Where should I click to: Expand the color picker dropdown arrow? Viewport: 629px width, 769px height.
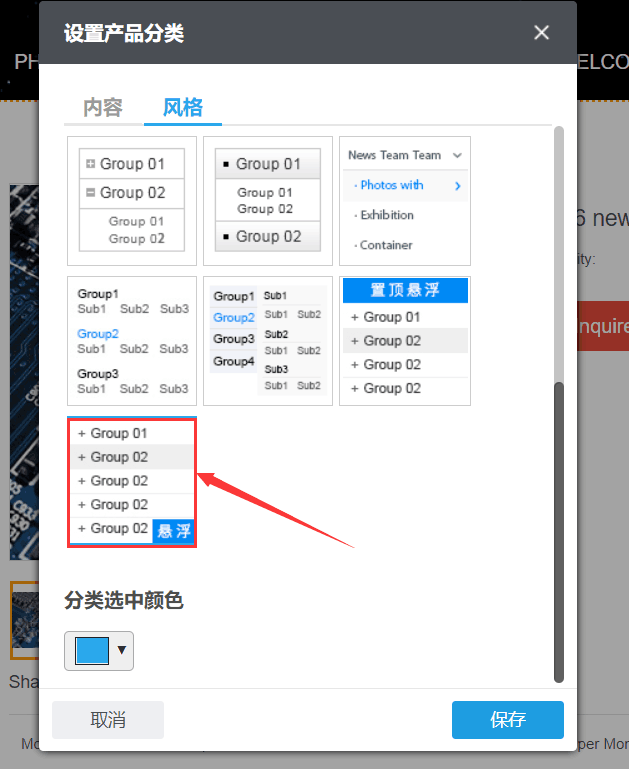click(122, 651)
